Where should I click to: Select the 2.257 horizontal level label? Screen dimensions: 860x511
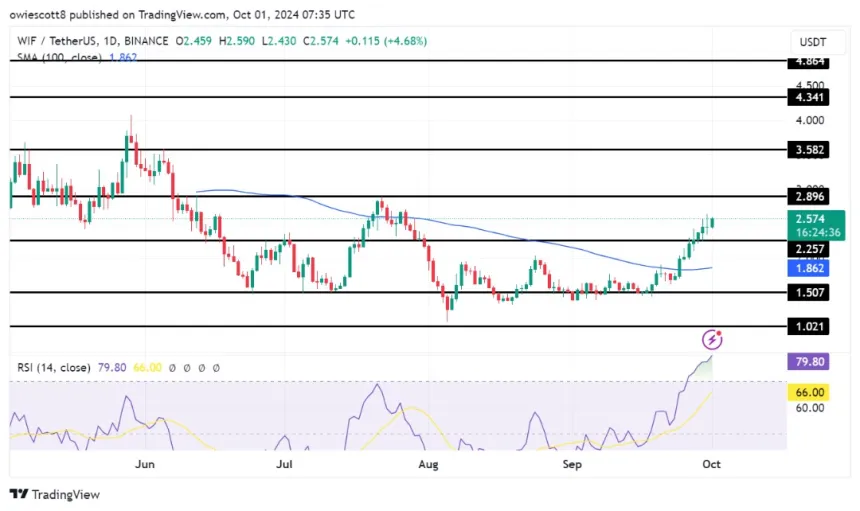click(x=811, y=249)
